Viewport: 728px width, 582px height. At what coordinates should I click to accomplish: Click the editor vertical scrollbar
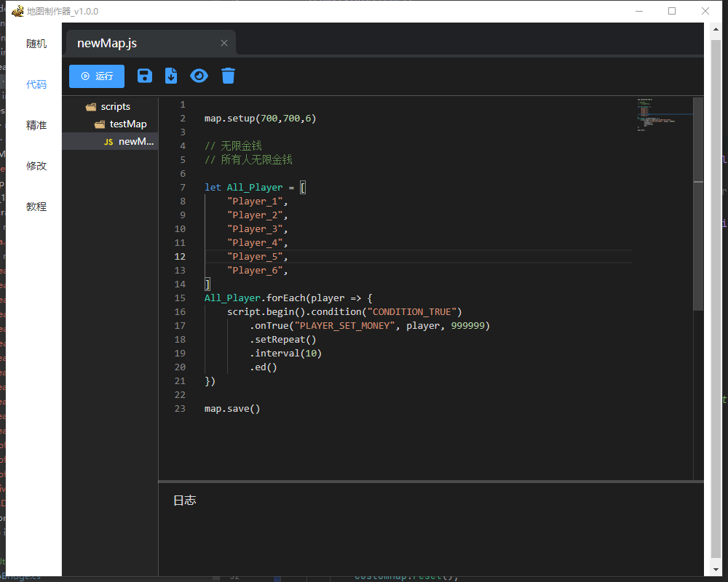[698, 204]
